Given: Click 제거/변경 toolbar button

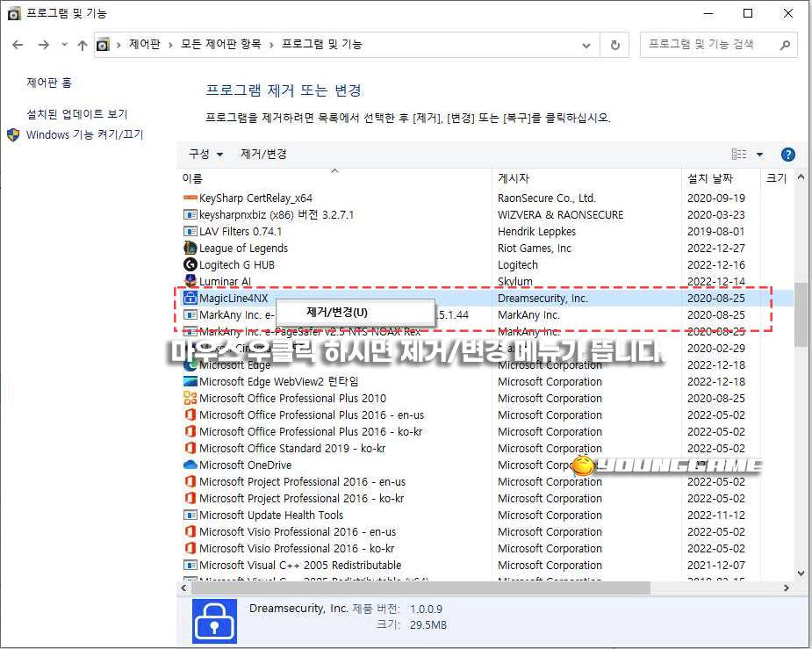Looking at the screenshot, I should pyautogui.click(x=263, y=155).
